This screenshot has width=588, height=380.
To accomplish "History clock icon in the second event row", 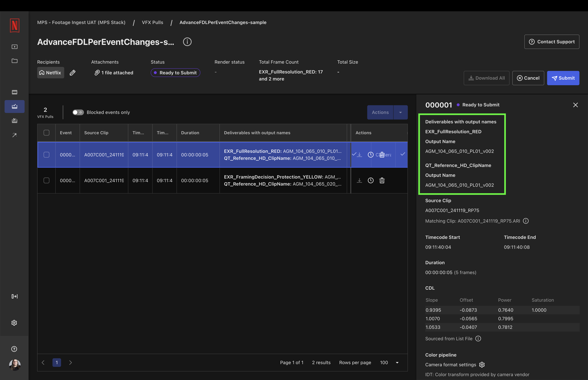I will point(371,180).
